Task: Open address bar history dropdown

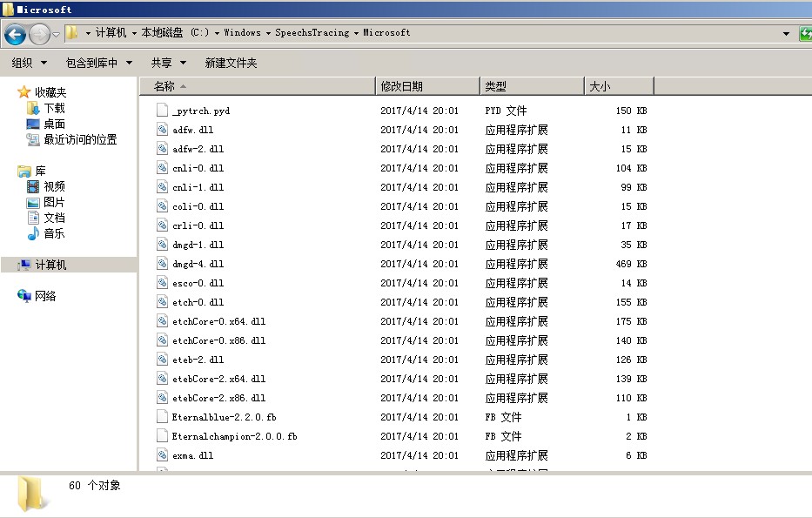Action: click(786, 34)
